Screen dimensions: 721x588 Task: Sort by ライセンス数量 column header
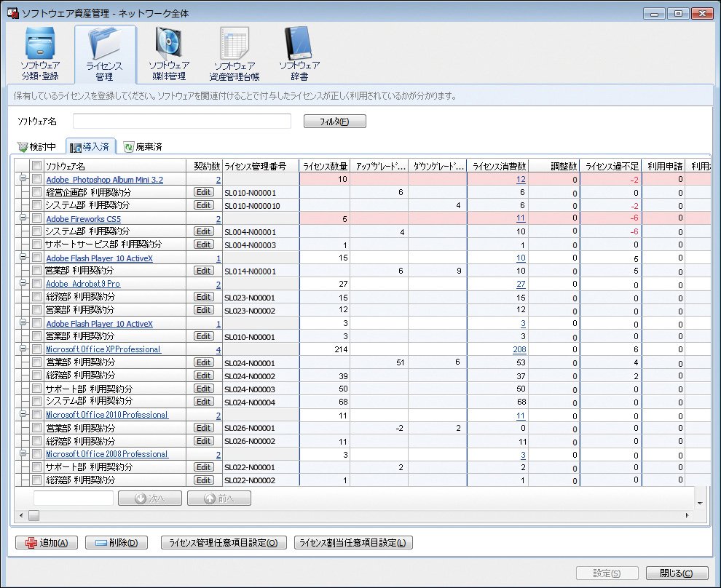coord(325,167)
